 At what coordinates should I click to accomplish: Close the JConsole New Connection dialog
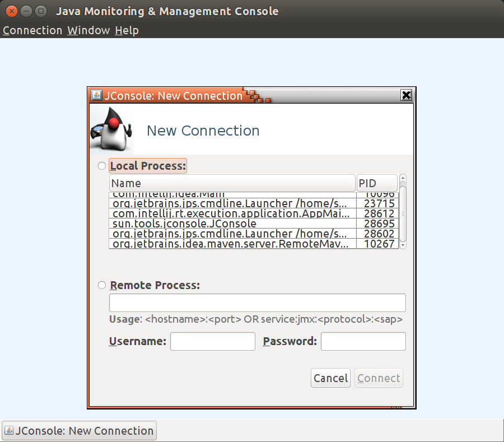point(407,95)
